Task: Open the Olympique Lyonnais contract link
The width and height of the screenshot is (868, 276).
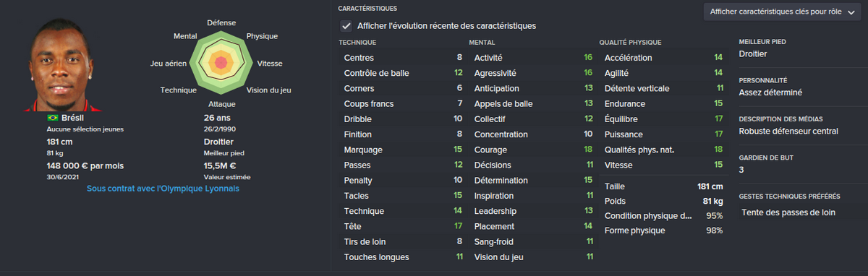Action: pyautogui.click(x=163, y=189)
